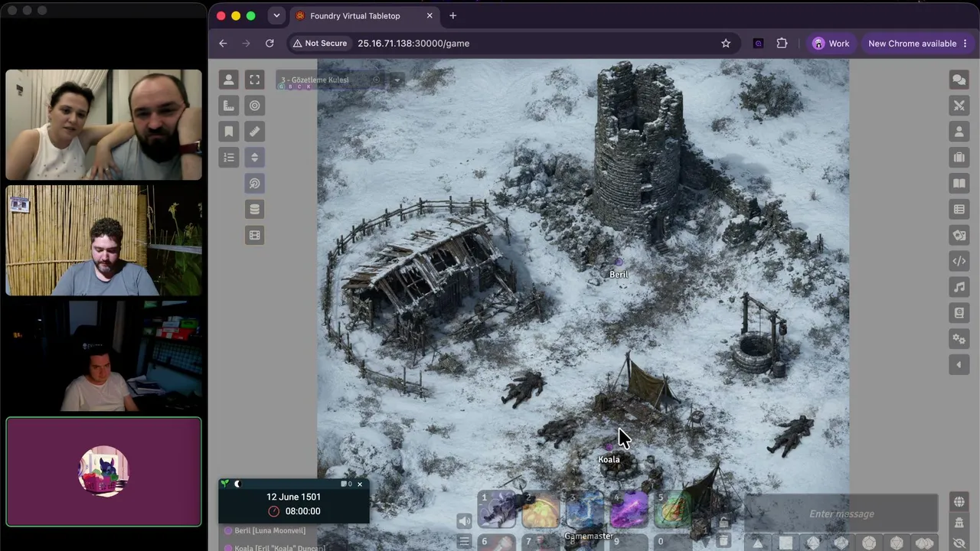Click the green sprout season icon
This screenshot has width=980, height=551.
224,484
